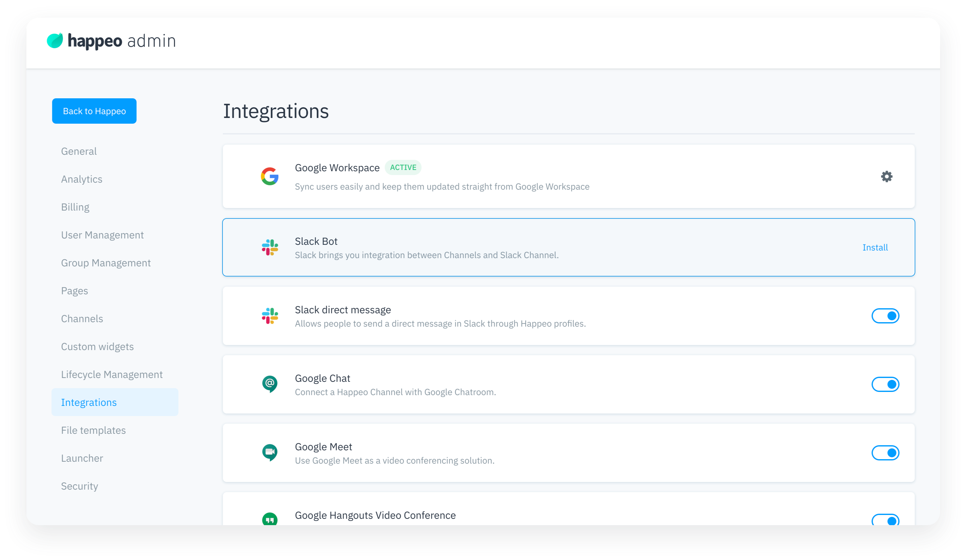The image size is (968, 560).
Task: Click the Google Chat icon
Action: (x=270, y=384)
